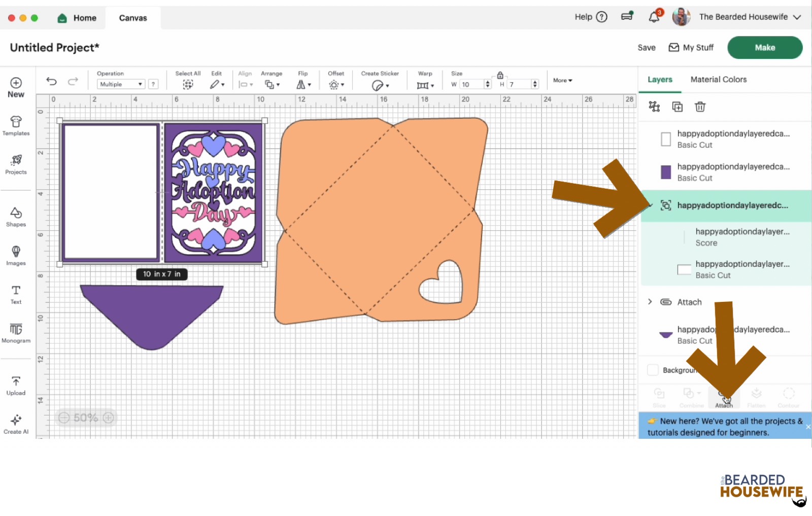
Task: Open the Shapes tool
Action: [16, 217]
